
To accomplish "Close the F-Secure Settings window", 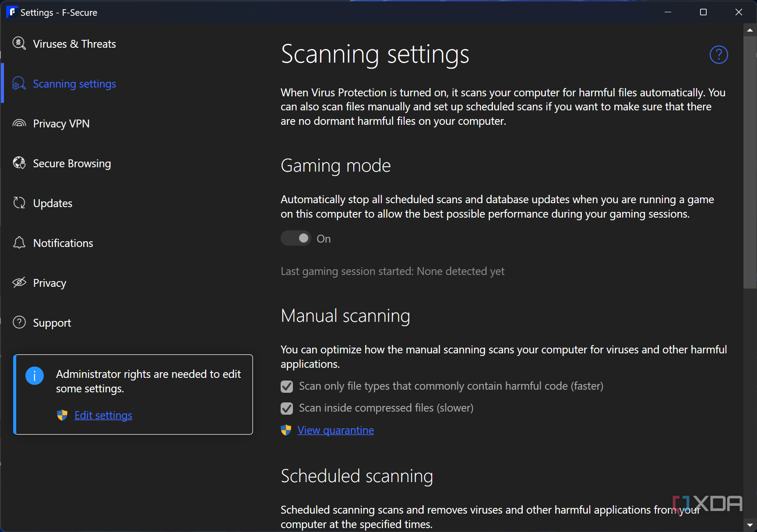I will (739, 12).
